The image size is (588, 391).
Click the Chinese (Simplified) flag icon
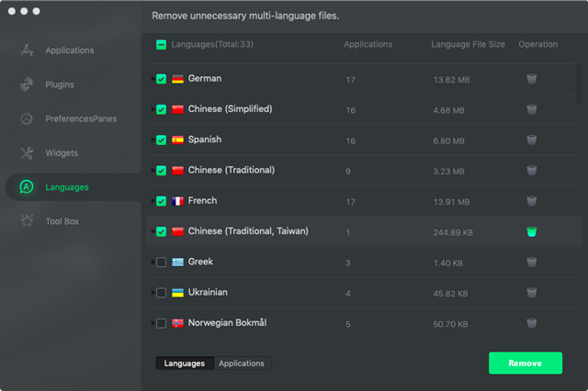177,110
